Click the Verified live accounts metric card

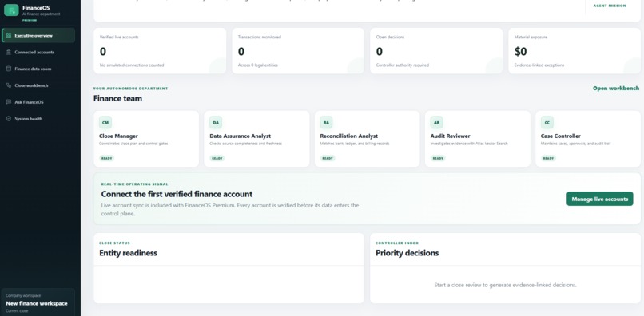coord(160,51)
